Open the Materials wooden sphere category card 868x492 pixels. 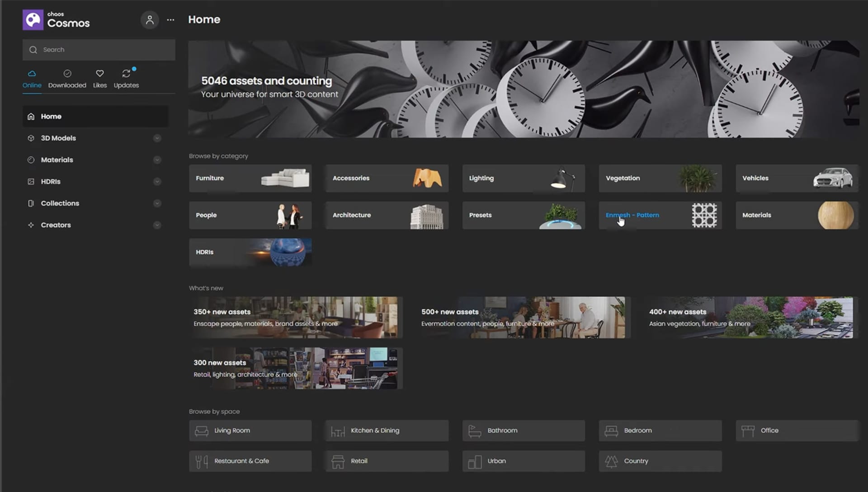point(797,216)
